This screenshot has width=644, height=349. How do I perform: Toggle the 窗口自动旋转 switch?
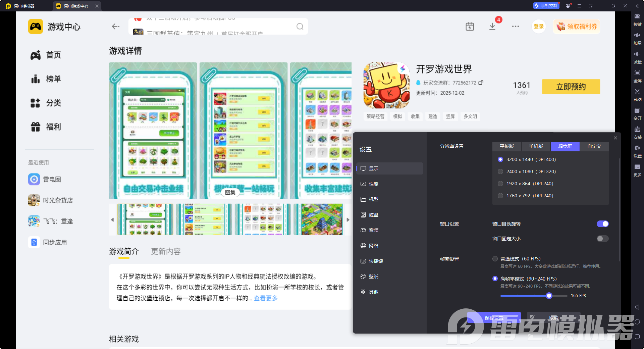pos(602,224)
